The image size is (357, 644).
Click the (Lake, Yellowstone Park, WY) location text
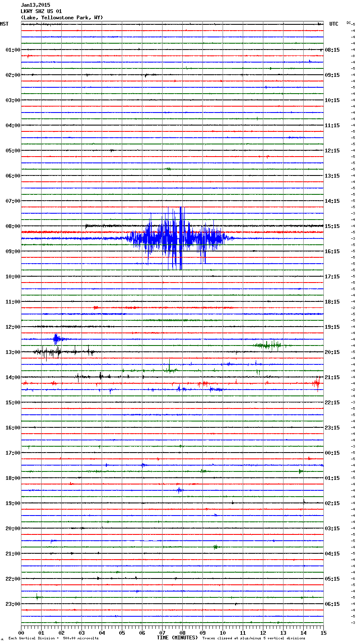tap(62, 18)
